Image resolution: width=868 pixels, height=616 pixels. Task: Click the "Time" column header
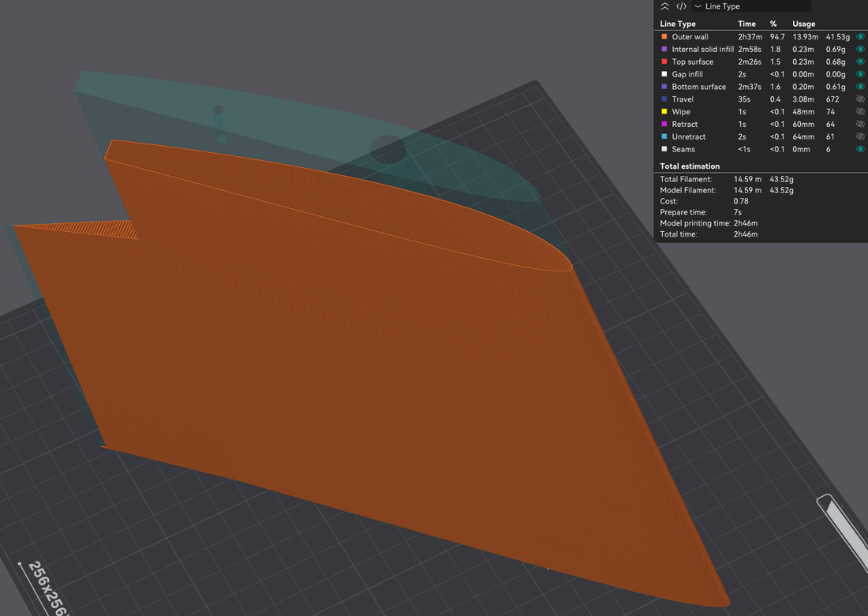(746, 24)
